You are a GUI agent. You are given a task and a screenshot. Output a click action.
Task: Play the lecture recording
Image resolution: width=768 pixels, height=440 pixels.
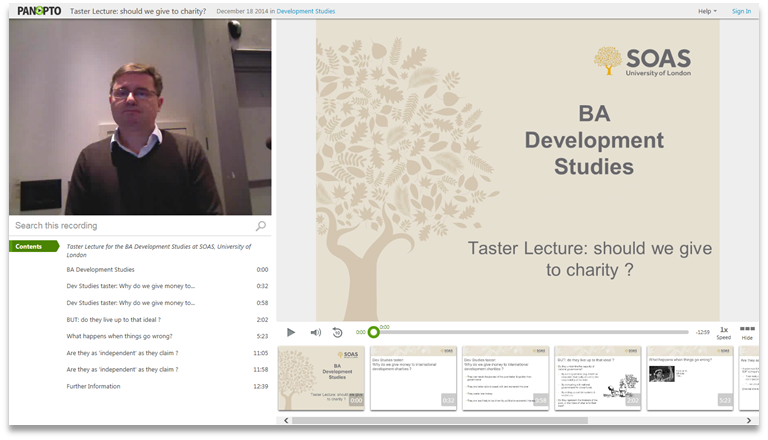pyautogui.click(x=291, y=332)
